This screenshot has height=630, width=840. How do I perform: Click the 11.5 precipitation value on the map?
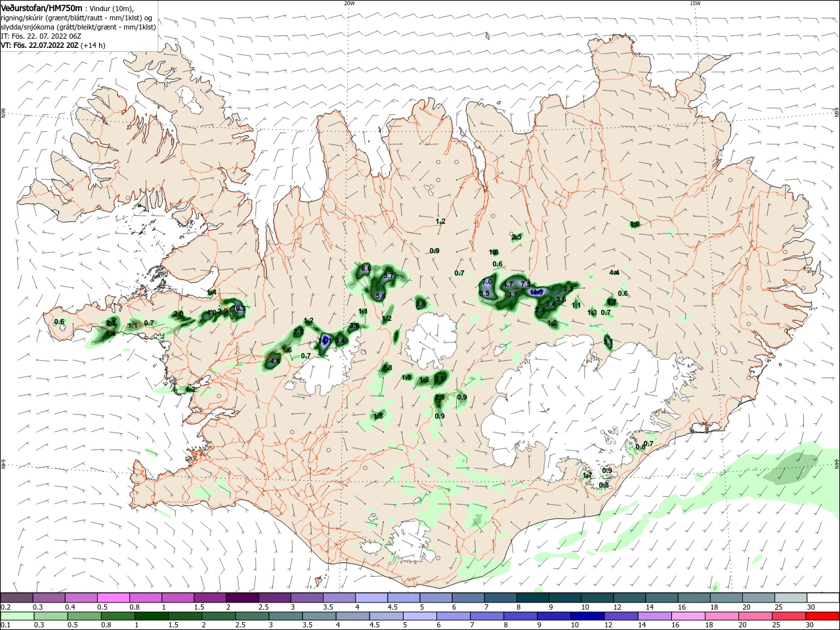point(537,292)
